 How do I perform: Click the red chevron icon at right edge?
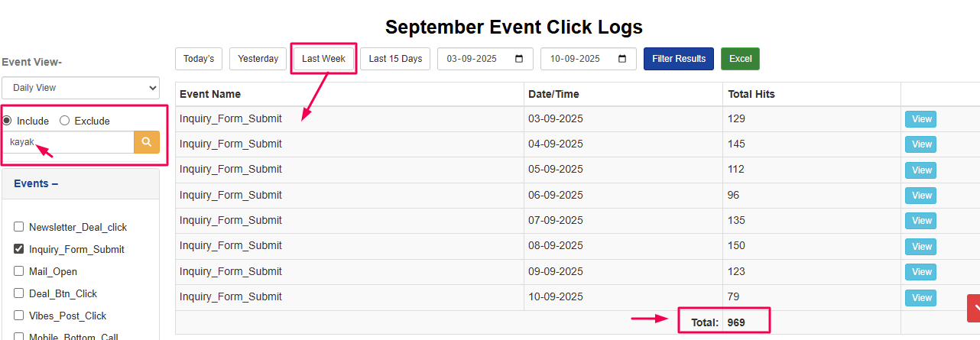[x=975, y=308]
